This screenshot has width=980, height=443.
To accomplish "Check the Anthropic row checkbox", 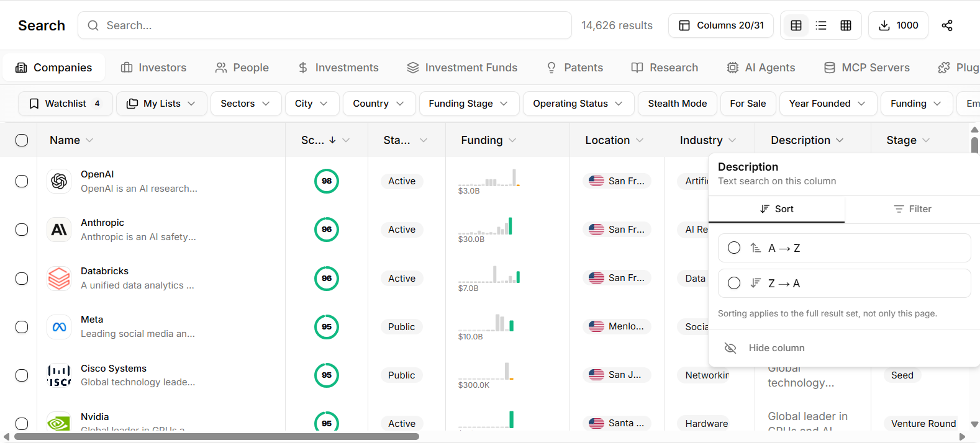I will pyautogui.click(x=22, y=230).
